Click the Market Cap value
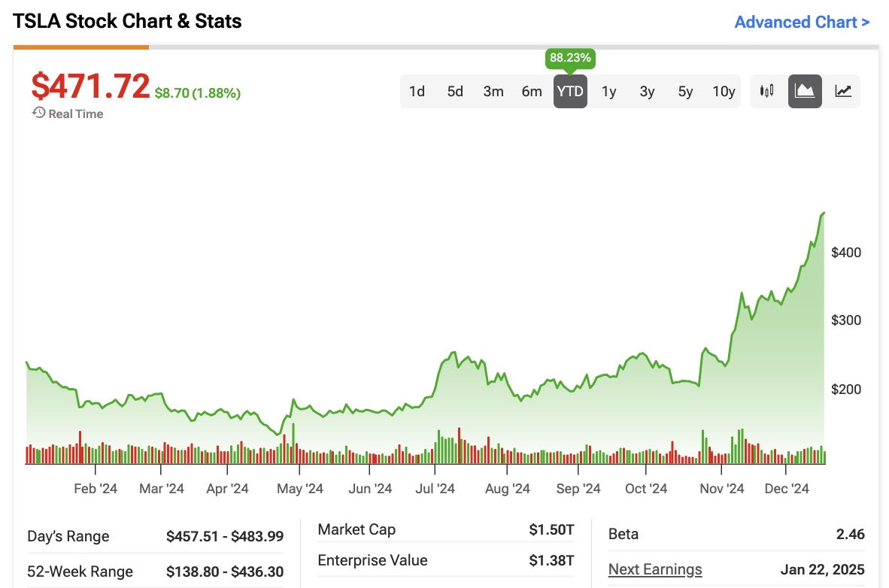Screen dimensions: 889x588 pyautogui.click(x=552, y=529)
